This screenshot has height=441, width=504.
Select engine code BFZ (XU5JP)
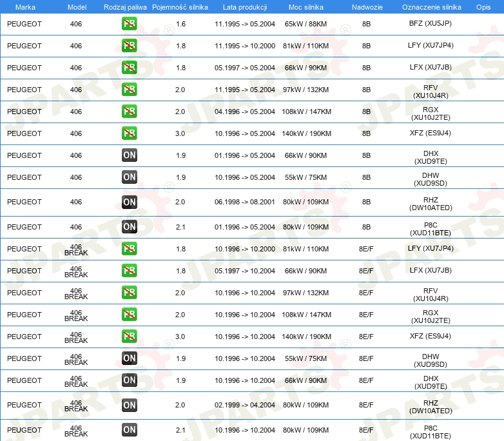(431, 23)
